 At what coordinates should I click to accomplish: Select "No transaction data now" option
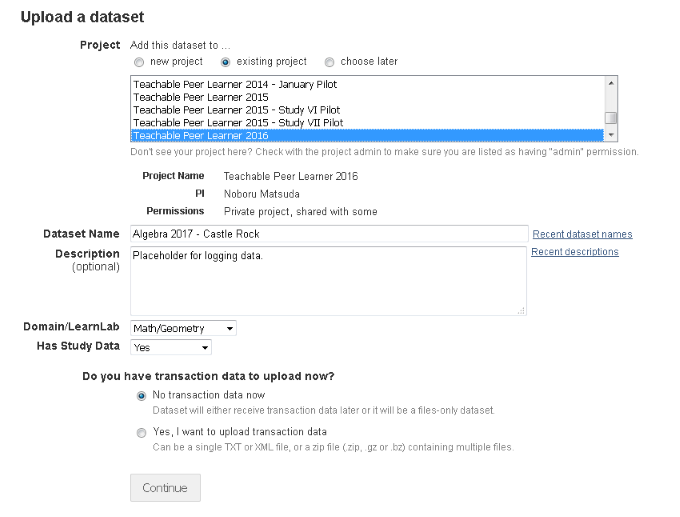pyautogui.click(x=141, y=395)
